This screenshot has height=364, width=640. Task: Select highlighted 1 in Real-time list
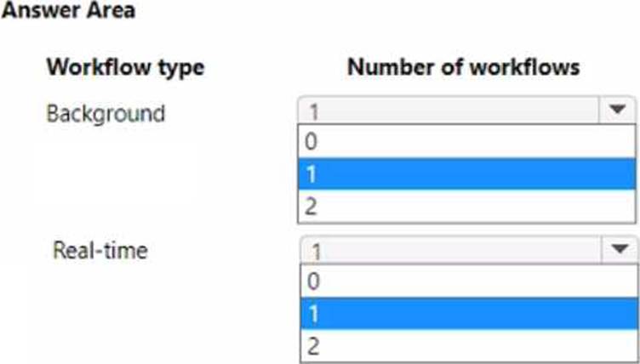tap(466, 314)
